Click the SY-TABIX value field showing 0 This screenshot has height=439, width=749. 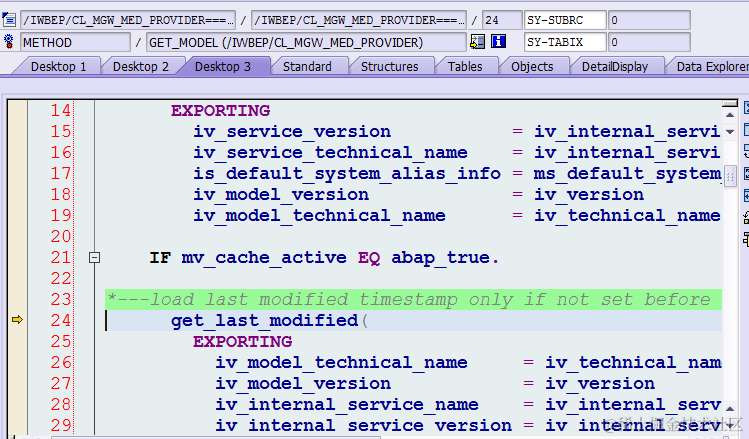tap(649, 42)
